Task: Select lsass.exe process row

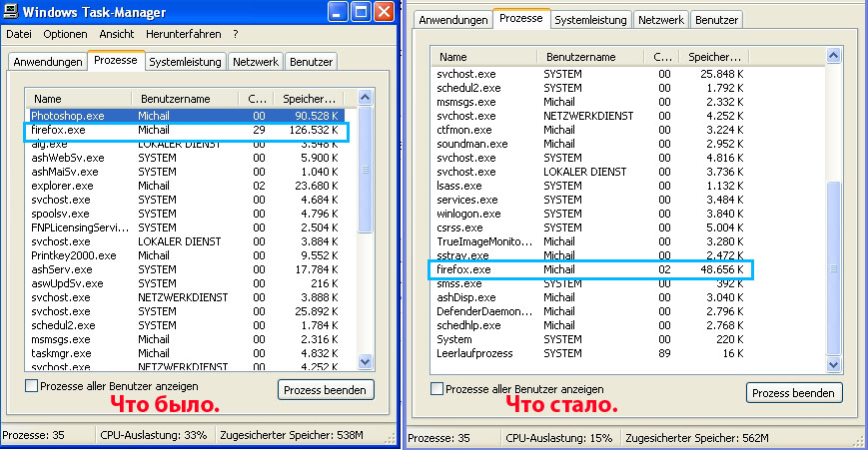Action: tap(590, 186)
